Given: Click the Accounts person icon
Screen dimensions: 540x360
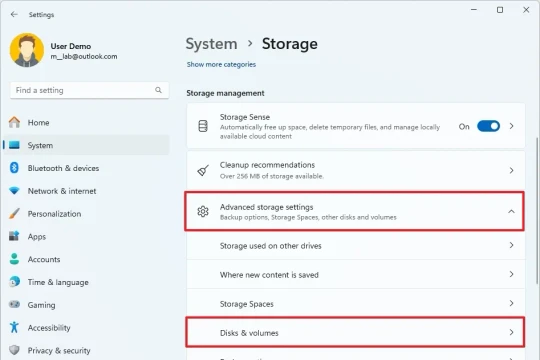Looking at the screenshot, I should 14,259.
